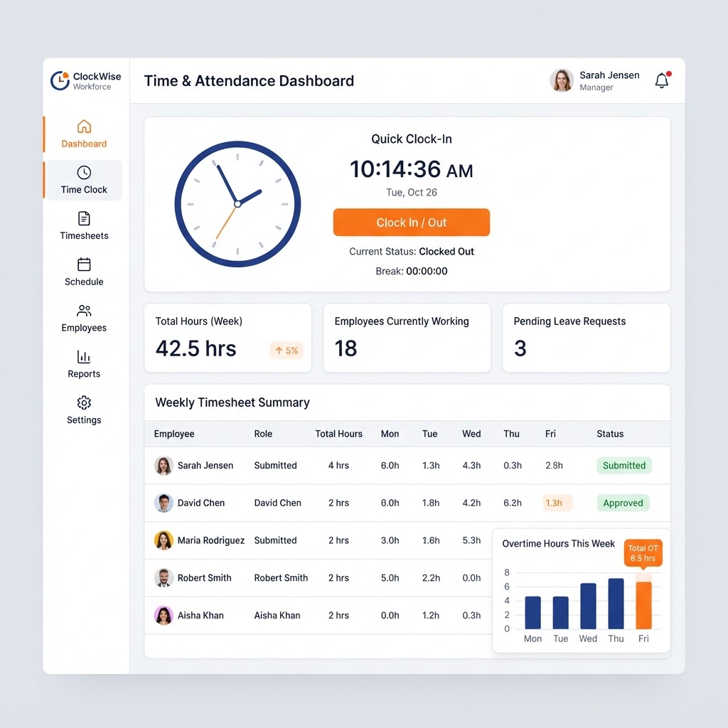728x728 pixels.
Task: Click Maria Rodriguez's avatar in the table
Action: [x=164, y=540]
